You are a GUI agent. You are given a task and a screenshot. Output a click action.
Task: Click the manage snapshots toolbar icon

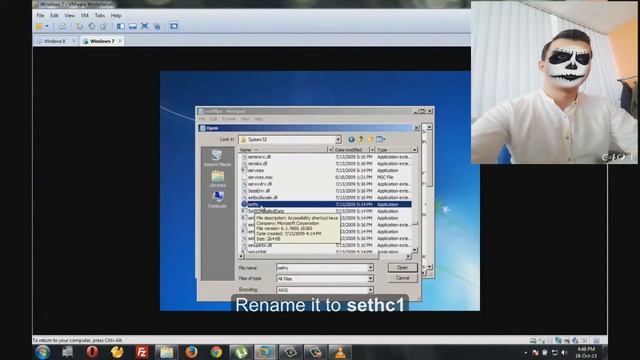point(103,26)
